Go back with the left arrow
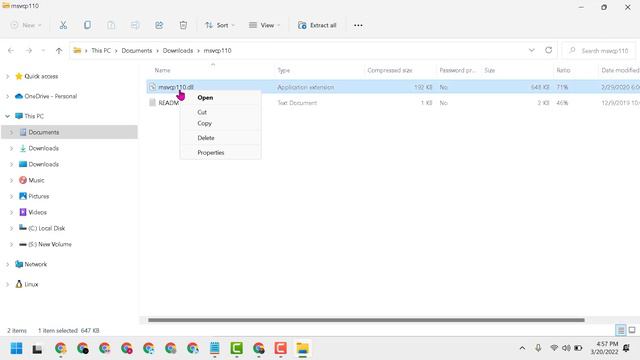Image resolution: width=640 pixels, height=360 pixels. tap(11, 51)
